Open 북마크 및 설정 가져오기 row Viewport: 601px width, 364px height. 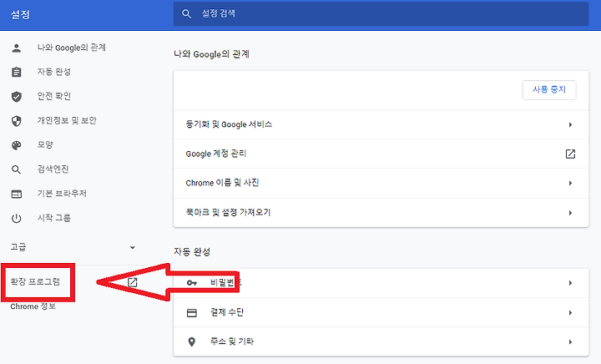tap(381, 213)
